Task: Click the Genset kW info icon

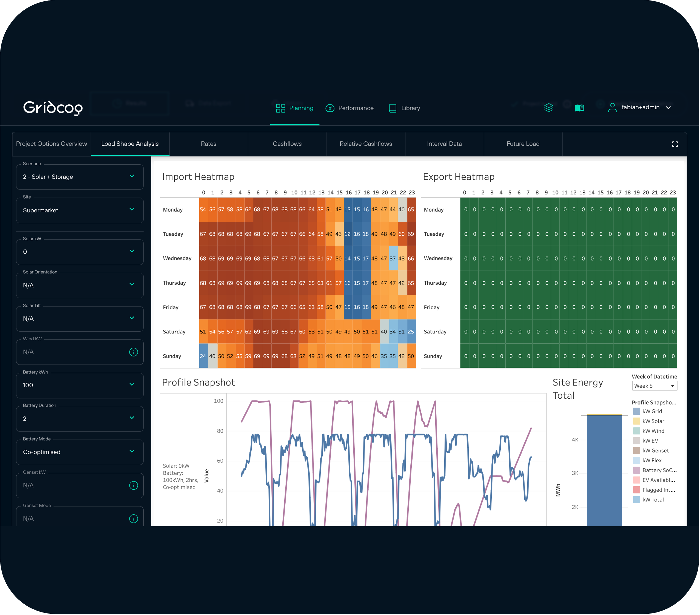Action: point(134,485)
